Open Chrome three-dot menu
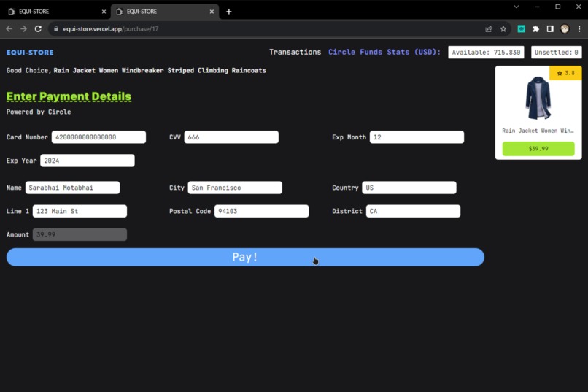588x392 pixels. (x=579, y=29)
